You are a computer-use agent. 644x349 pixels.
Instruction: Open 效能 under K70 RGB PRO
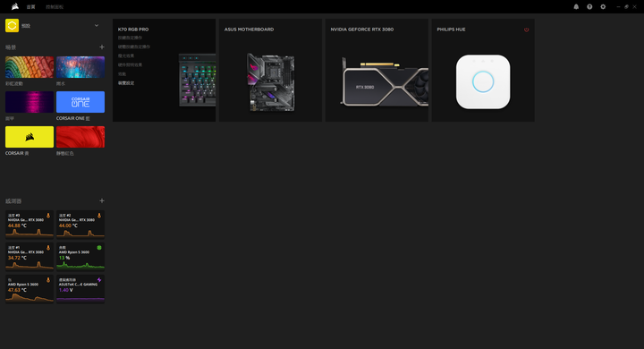(x=122, y=74)
